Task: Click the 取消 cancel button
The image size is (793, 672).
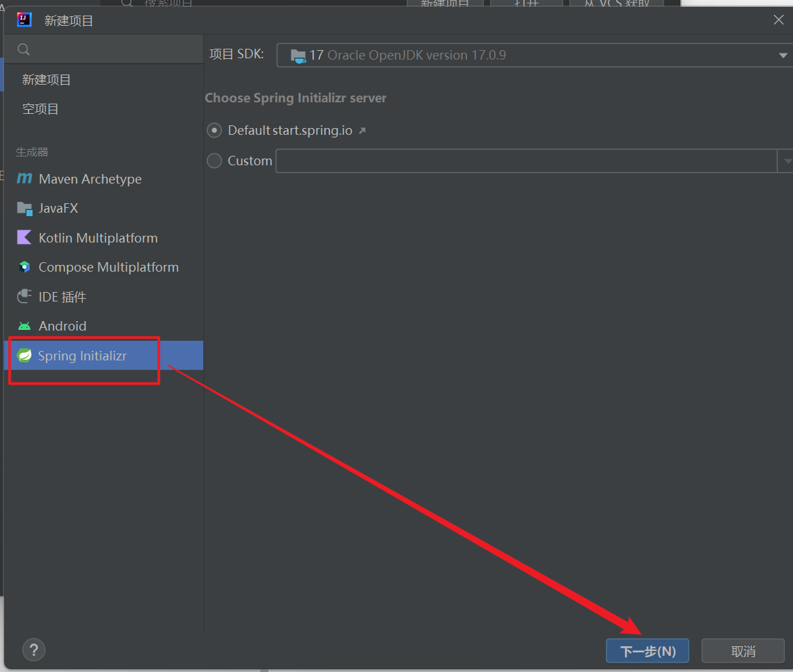Action: [x=743, y=651]
